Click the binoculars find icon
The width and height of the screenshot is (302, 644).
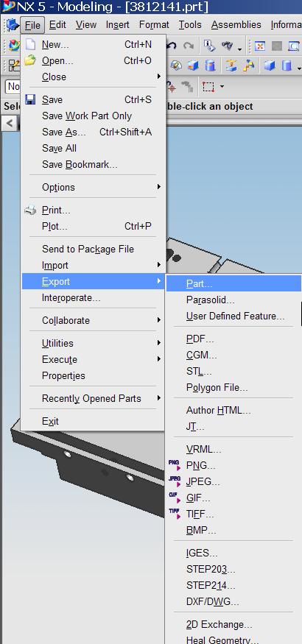click(227, 46)
